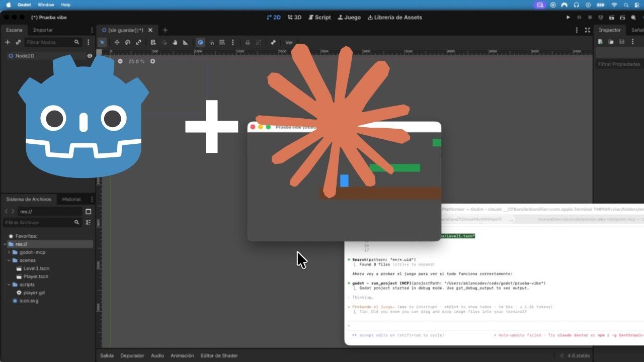Image resolution: width=644 pixels, height=362 pixels.
Task: Switch to the Script workspace
Action: 319,17
